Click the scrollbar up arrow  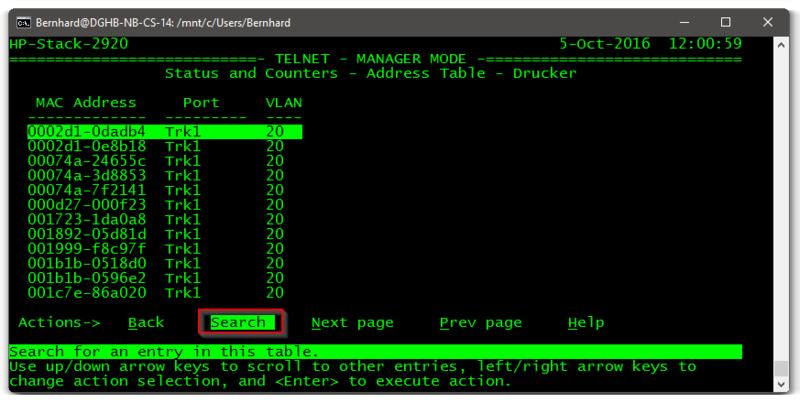[x=781, y=45]
